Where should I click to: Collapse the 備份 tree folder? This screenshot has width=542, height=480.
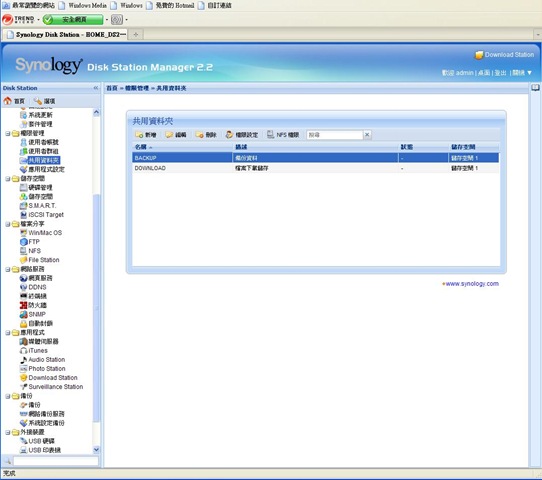[8, 396]
